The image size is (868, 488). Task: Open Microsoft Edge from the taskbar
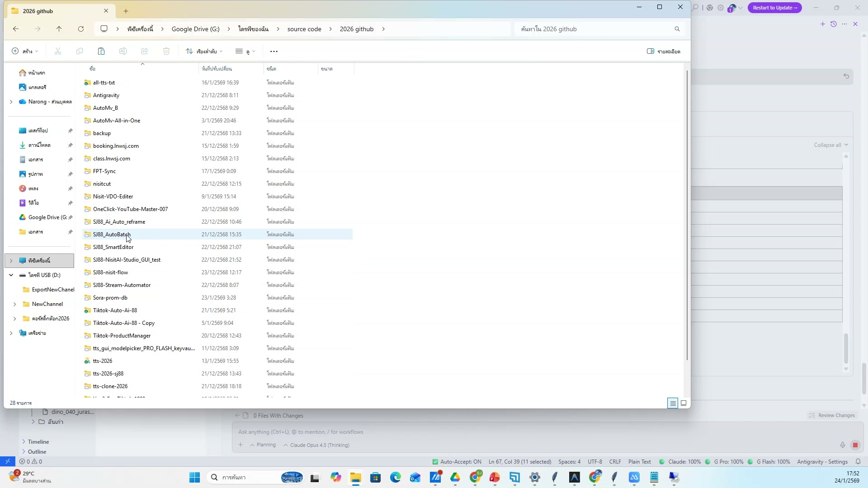point(396,478)
